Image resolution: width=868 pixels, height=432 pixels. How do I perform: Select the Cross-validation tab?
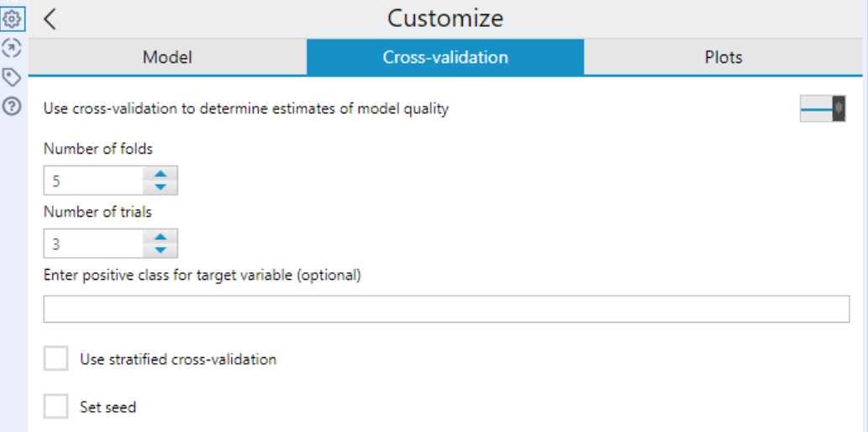(x=445, y=58)
